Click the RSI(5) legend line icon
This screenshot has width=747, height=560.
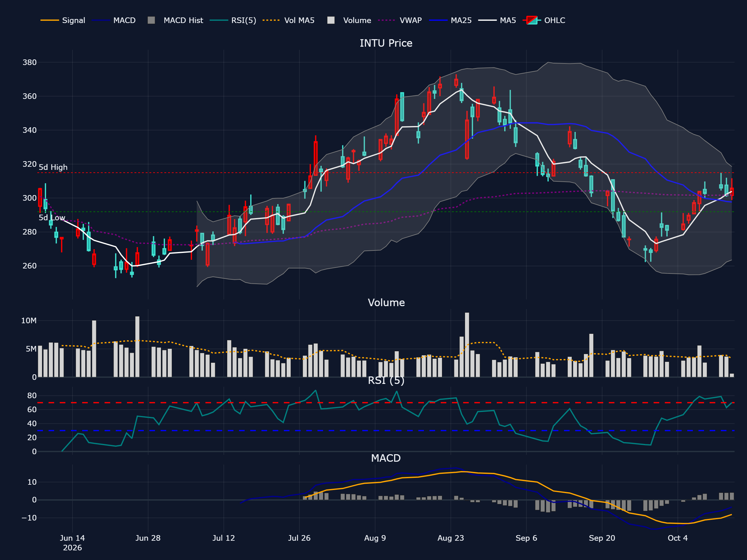(x=219, y=20)
